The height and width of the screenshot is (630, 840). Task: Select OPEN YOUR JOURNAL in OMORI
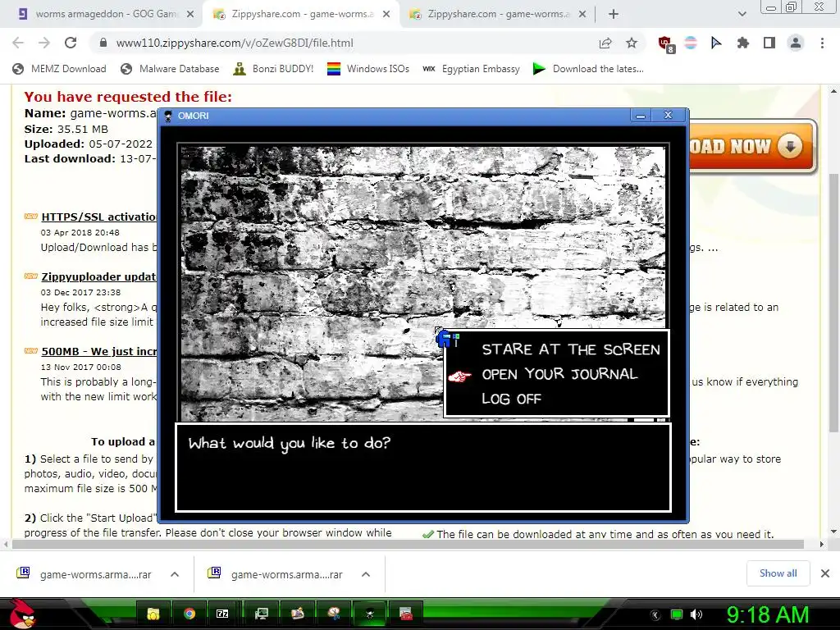tap(559, 374)
